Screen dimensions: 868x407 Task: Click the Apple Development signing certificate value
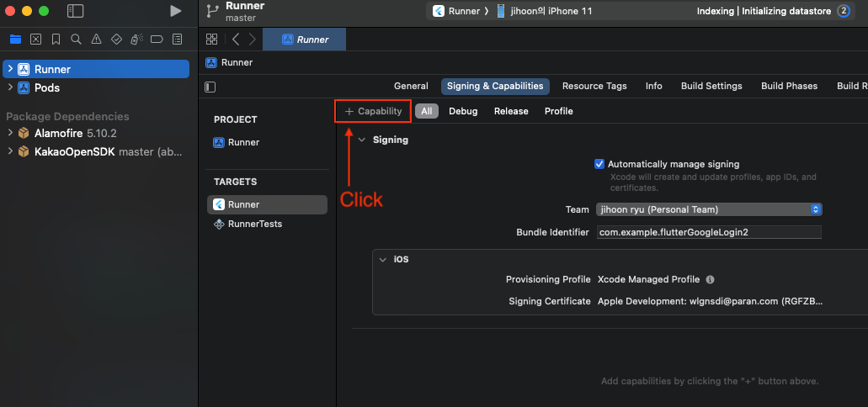(711, 301)
